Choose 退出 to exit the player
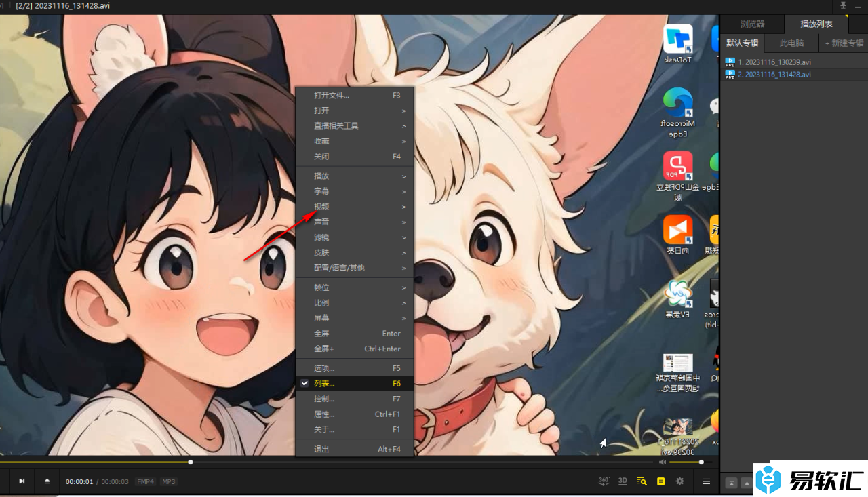Screen dimensions: 868x497 [x=355, y=449]
